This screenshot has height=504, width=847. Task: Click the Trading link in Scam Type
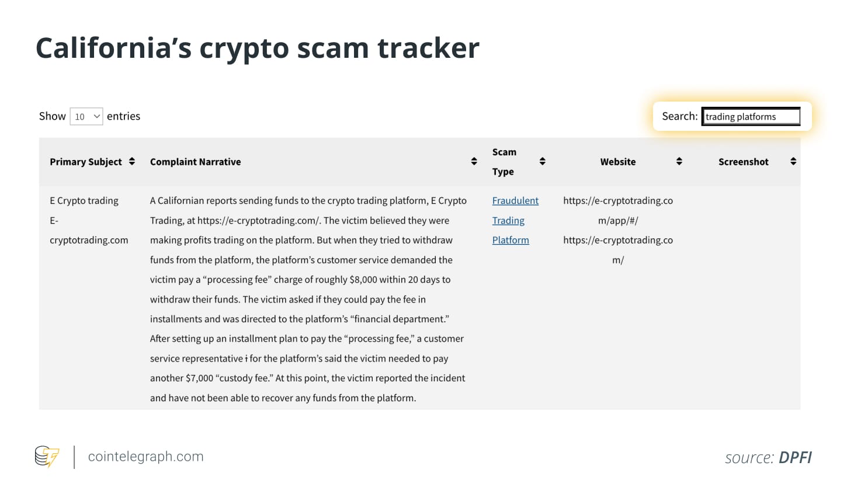tap(508, 221)
